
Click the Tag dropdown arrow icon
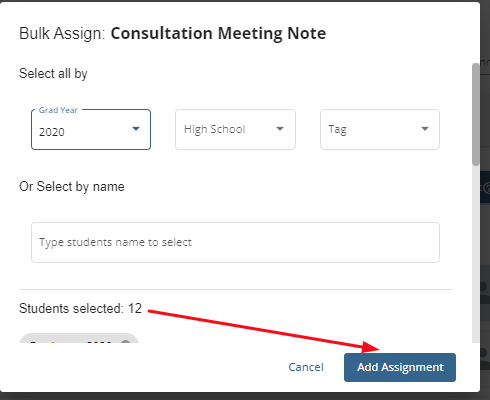(425, 129)
